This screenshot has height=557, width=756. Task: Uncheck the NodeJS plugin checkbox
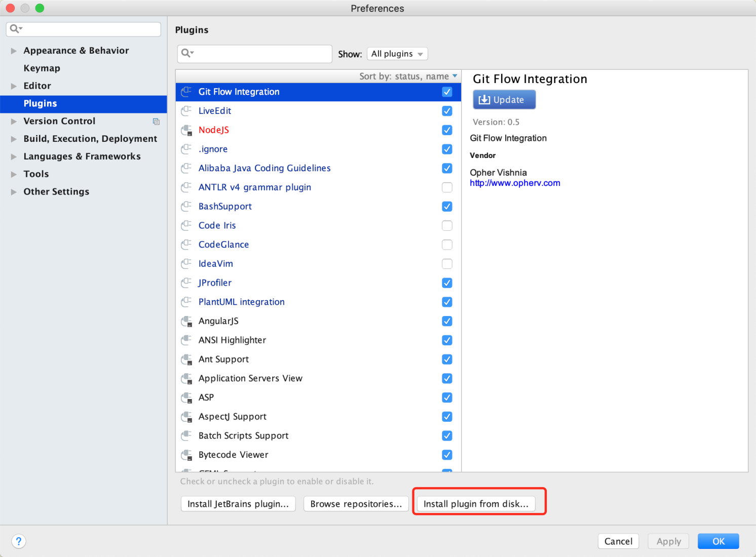pyautogui.click(x=447, y=130)
